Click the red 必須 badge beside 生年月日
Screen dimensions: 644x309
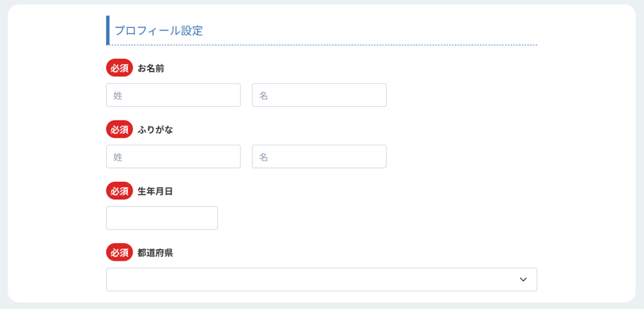[x=120, y=191]
